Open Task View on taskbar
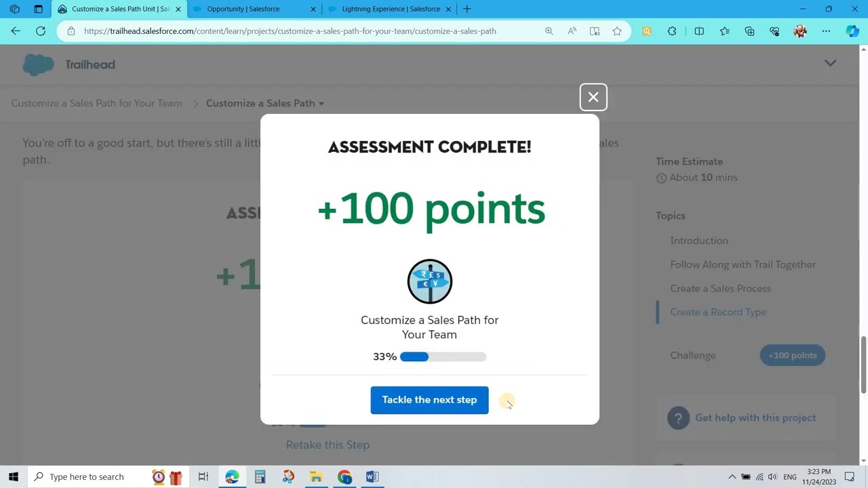 [203, 476]
